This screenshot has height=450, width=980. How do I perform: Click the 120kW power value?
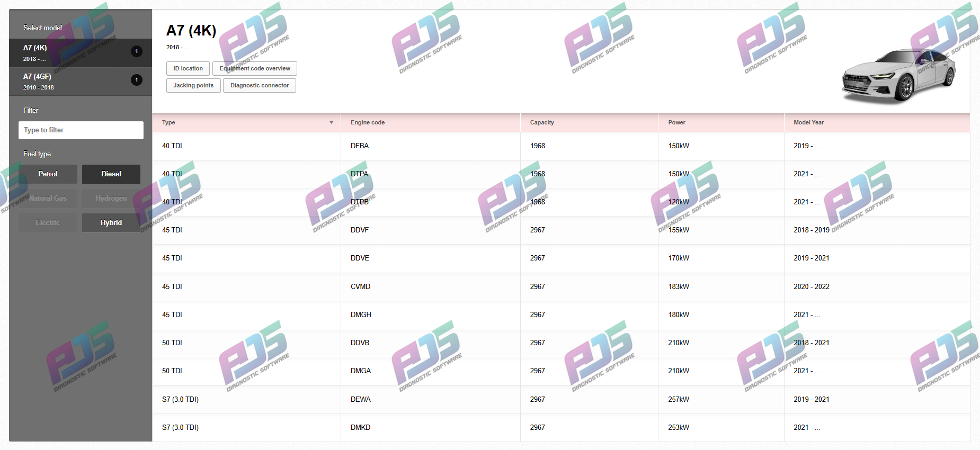(x=679, y=202)
